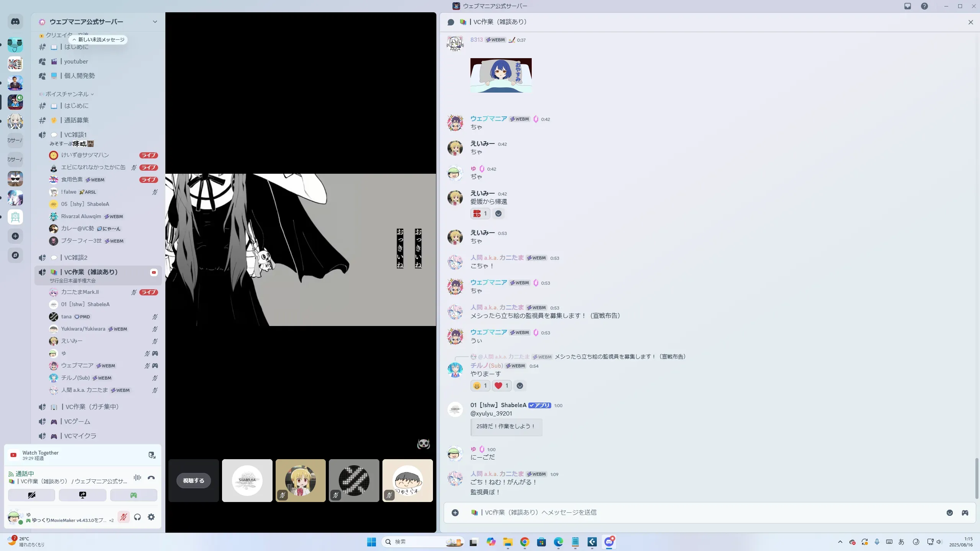Viewport: 980px width, 551px height.
Task: Open the help question mark icon
Action: (924, 6)
